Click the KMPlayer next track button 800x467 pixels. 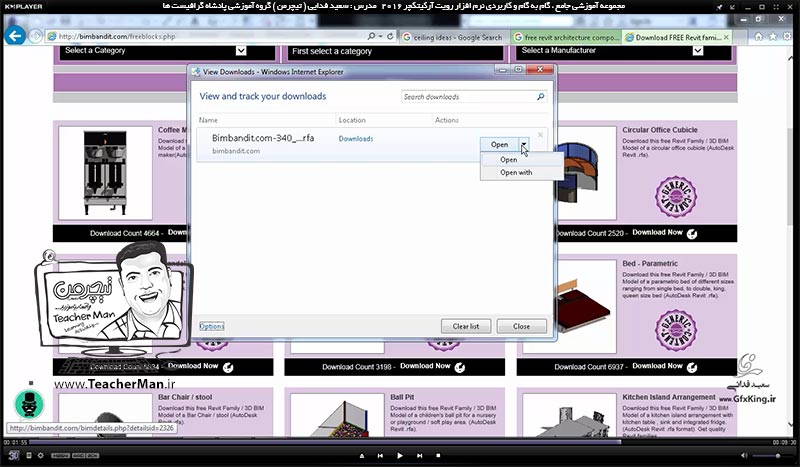pos(419,455)
